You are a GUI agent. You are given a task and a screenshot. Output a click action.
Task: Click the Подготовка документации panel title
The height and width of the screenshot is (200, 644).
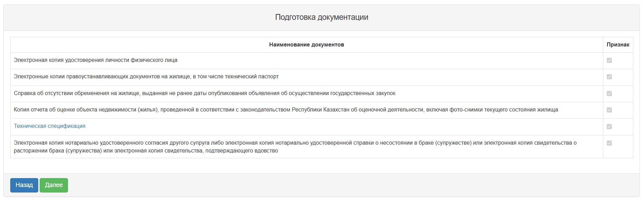coord(321,17)
